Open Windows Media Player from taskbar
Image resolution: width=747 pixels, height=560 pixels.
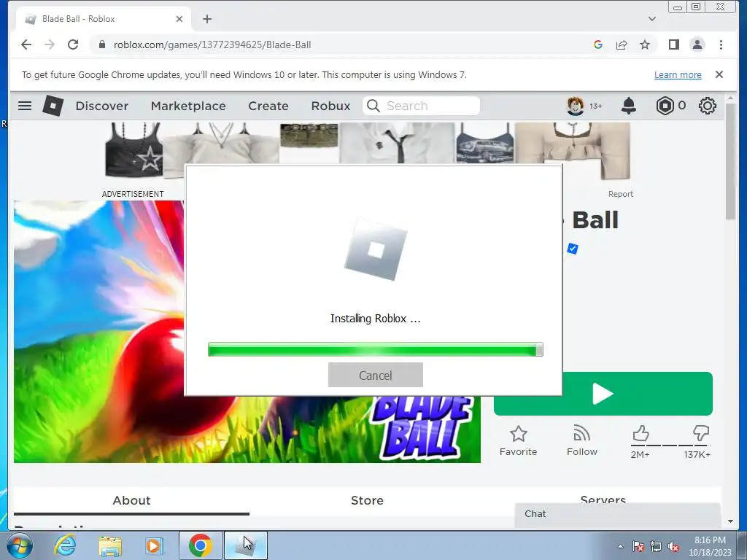click(154, 545)
